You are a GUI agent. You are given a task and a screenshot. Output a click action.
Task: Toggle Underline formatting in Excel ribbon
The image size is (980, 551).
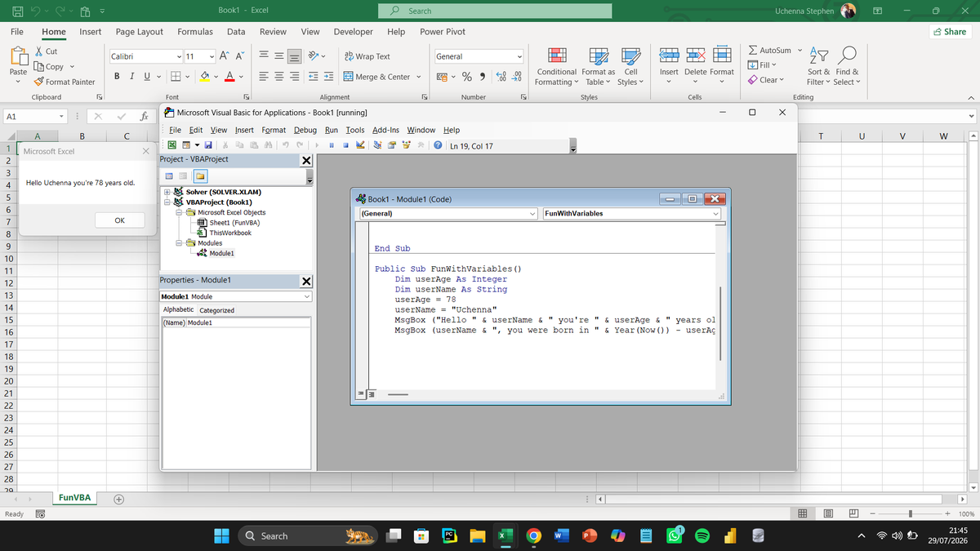pos(147,77)
